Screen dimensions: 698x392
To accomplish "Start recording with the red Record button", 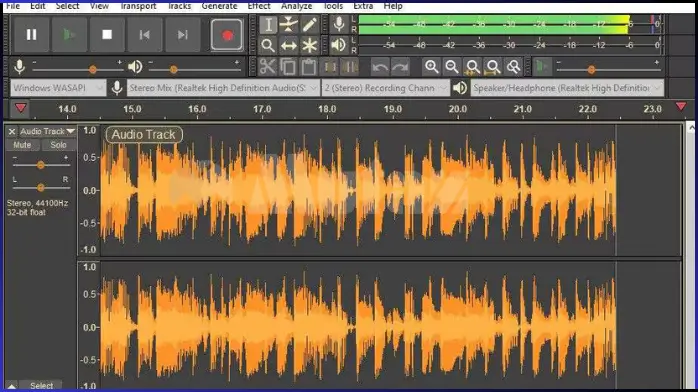I will pos(227,34).
